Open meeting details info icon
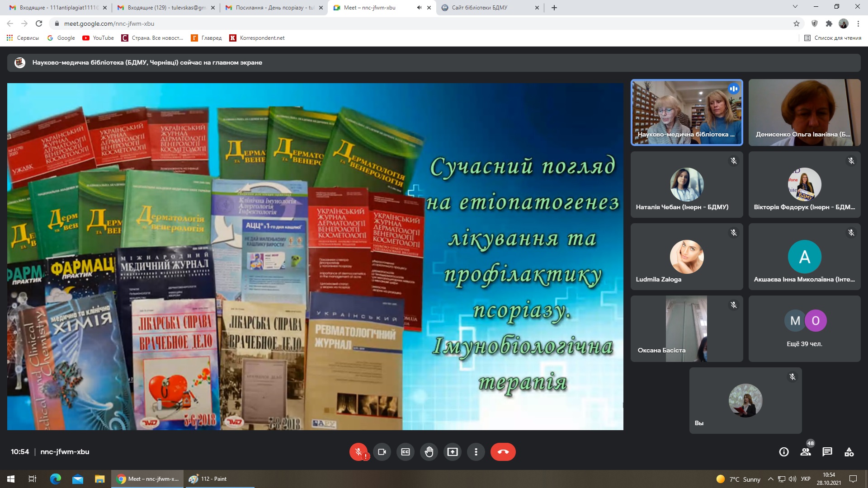The height and width of the screenshot is (488, 868). click(784, 452)
